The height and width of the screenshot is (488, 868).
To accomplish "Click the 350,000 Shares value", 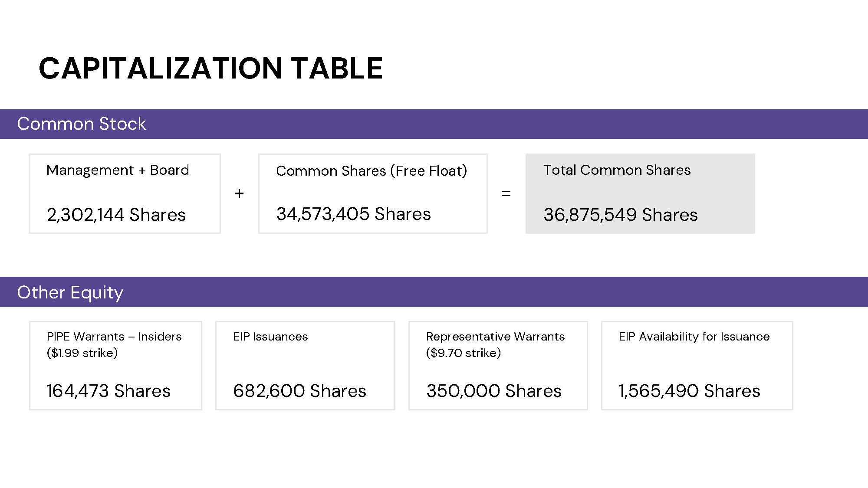I will (493, 391).
